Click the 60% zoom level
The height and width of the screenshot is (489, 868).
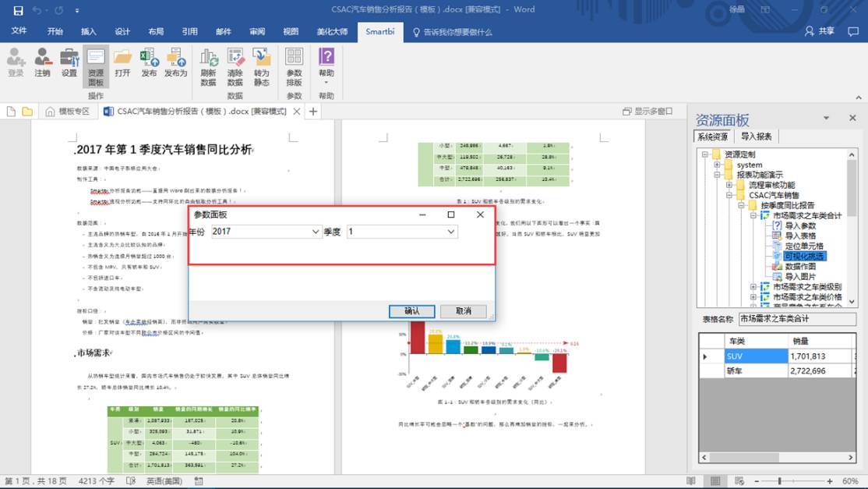click(x=850, y=480)
